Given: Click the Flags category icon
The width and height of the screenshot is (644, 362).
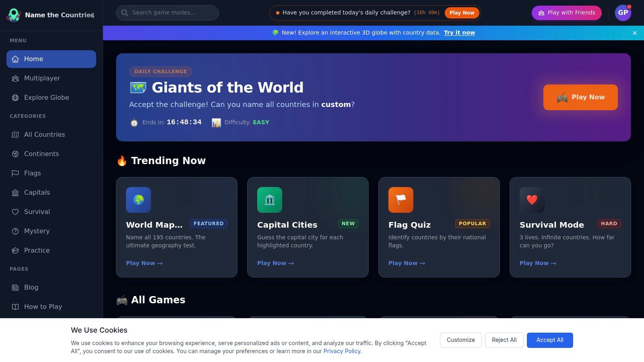Looking at the screenshot, I should 15,173.
